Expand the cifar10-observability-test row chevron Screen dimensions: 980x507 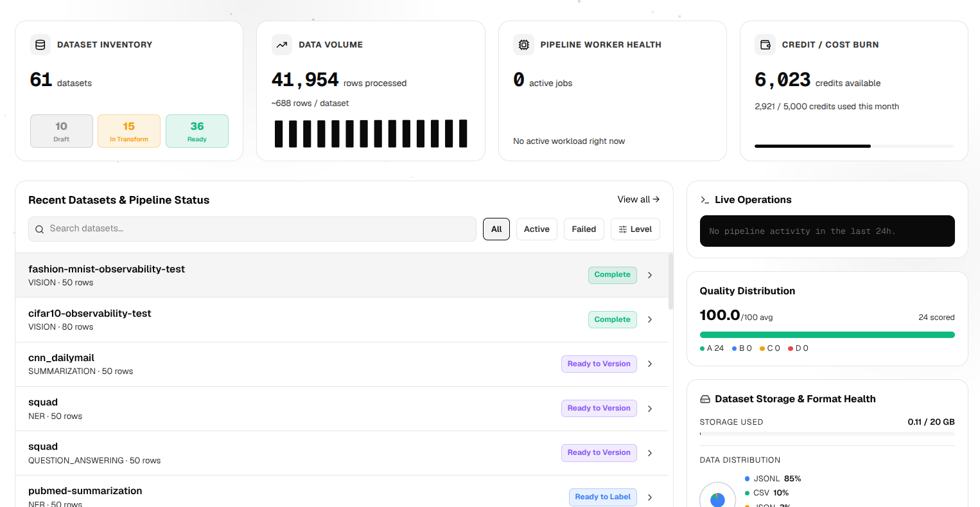tap(650, 319)
